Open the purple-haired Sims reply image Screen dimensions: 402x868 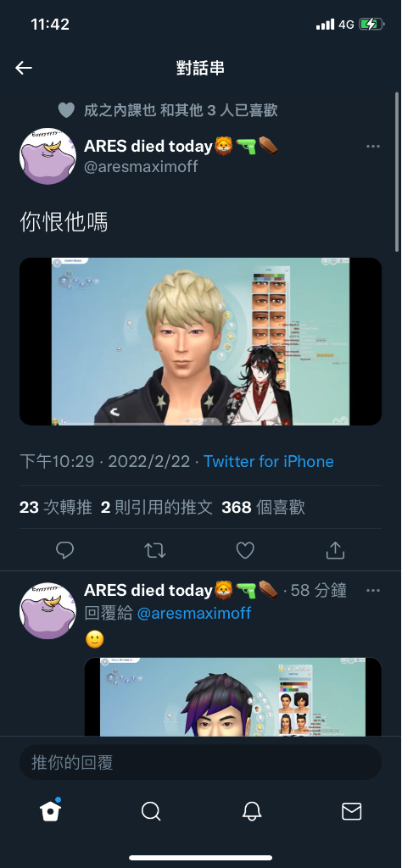coord(233,697)
